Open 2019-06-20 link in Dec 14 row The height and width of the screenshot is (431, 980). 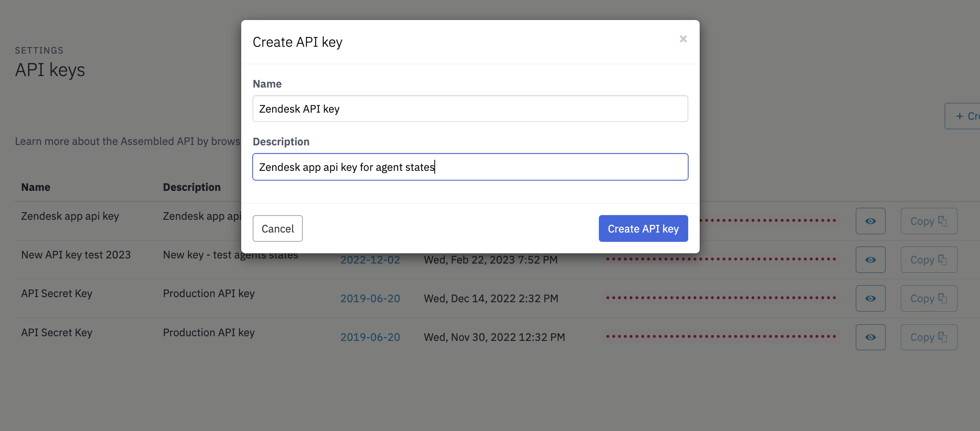tap(370, 298)
